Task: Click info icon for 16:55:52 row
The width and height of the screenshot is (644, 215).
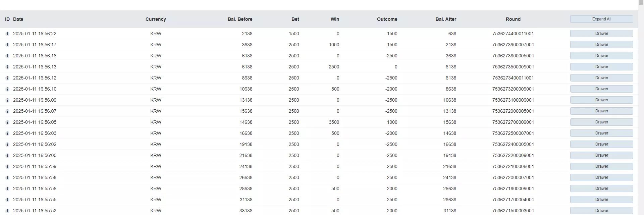Action: 7,211
